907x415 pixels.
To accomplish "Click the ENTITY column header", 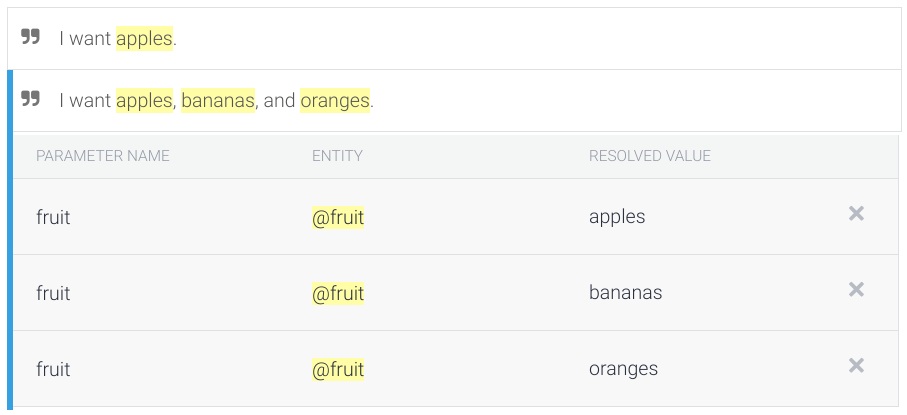I will pyautogui.click(x=337, y=156).
